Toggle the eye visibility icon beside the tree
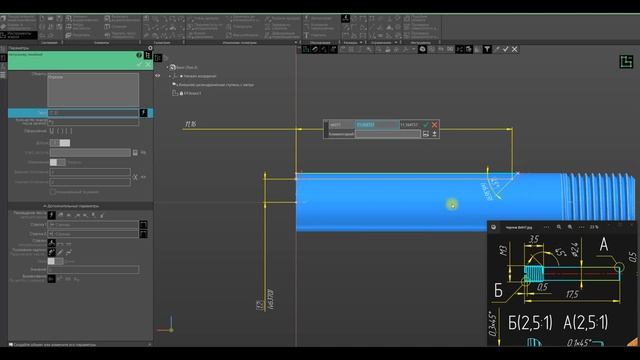The height and width of the screenshot is (360, 640). [158, 76]
